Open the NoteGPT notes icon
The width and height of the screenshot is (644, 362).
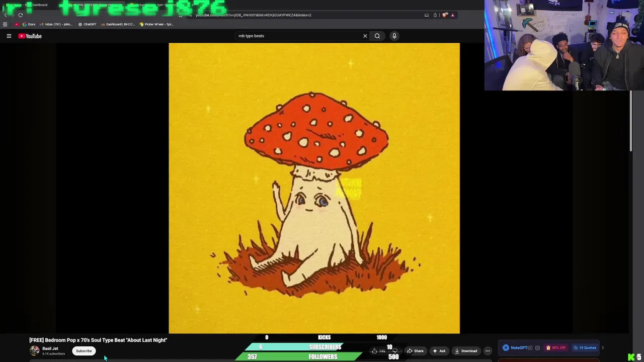coord(538,347)
